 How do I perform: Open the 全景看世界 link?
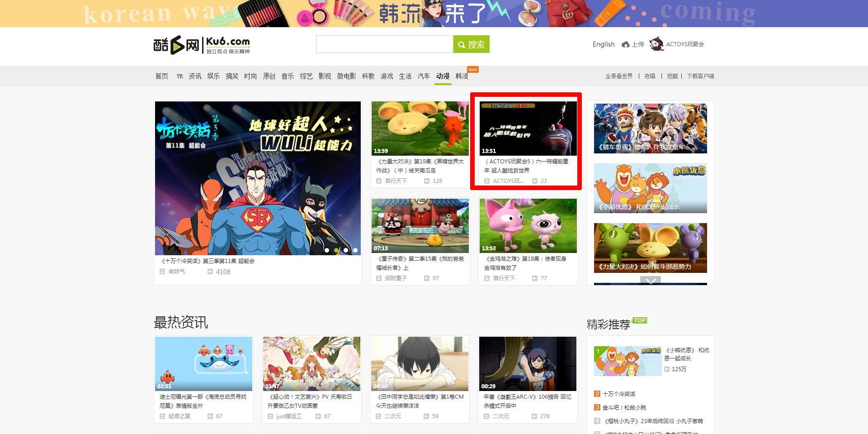(619, 76)
